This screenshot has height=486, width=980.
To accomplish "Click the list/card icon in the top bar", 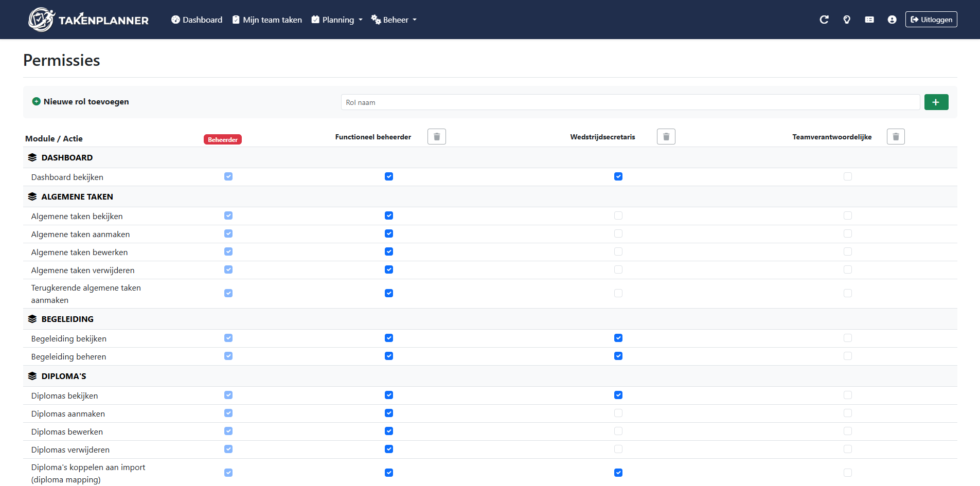I will pos(869,19).
